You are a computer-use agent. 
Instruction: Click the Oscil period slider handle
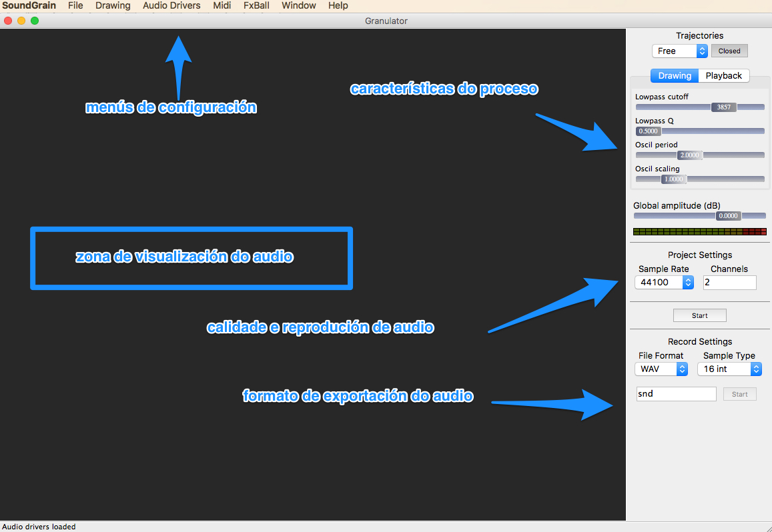pyautogui.click(x=689, y=155)
